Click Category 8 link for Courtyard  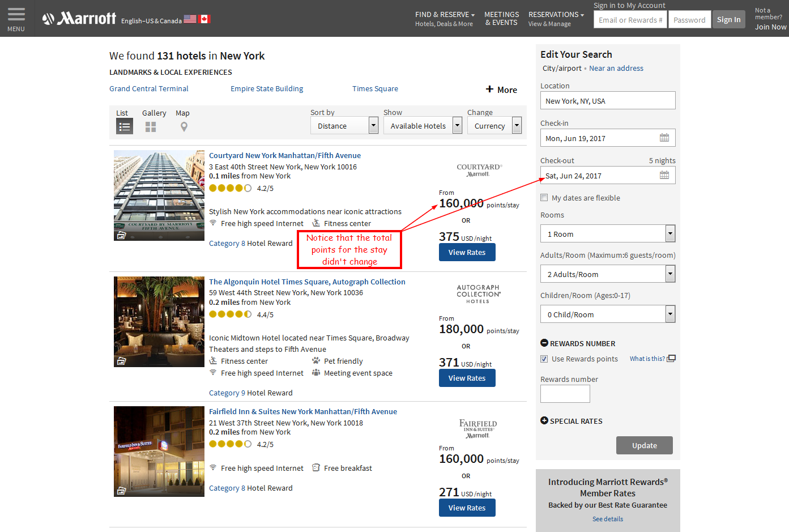point(227,243)
